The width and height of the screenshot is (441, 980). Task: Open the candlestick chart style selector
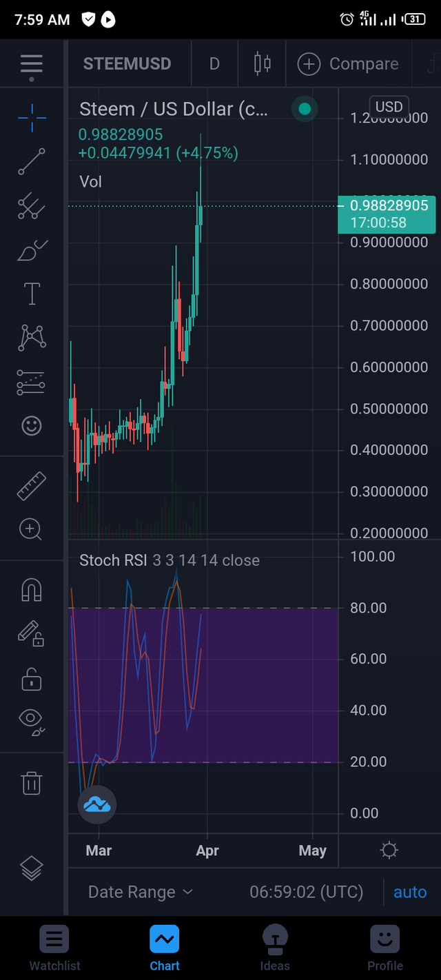click(x=262, y=64)
